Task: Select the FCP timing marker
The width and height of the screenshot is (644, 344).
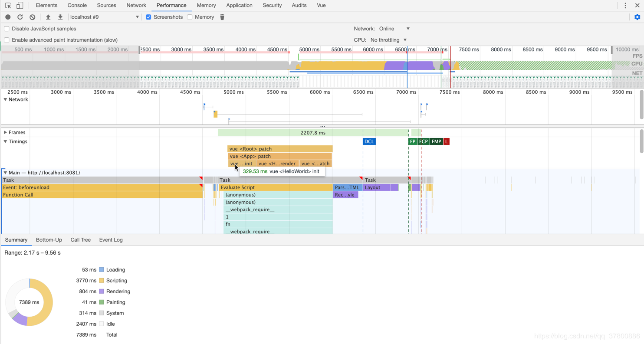Action: click(424, 141)
